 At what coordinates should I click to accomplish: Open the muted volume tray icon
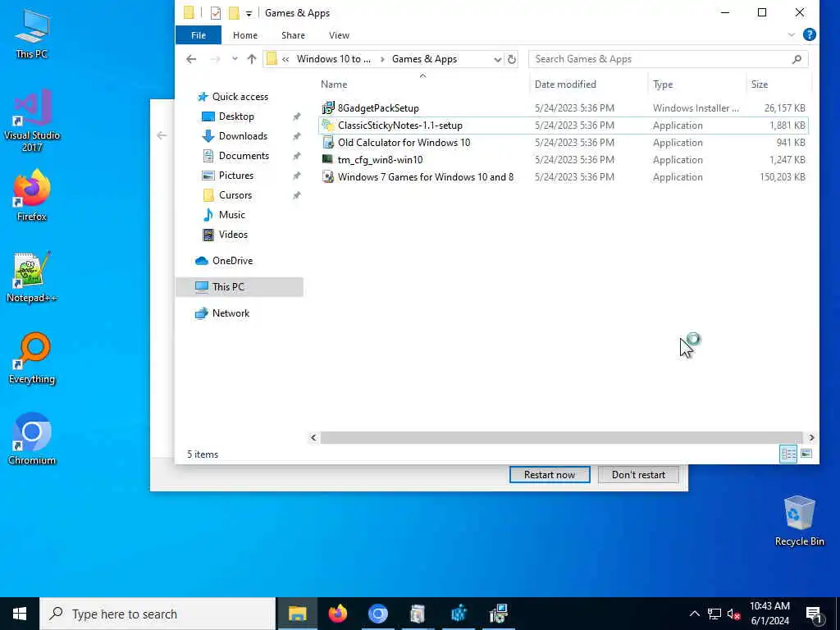[734, 614]
